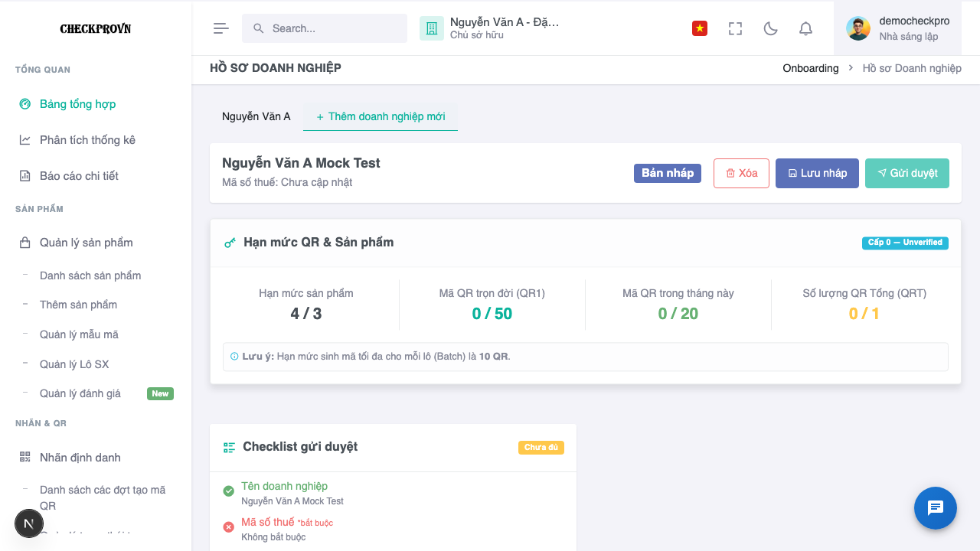This screenshot has height=551, width=980.
Task: Open the Nguyễn Văn A business switcher
Action: click(490, 28)
